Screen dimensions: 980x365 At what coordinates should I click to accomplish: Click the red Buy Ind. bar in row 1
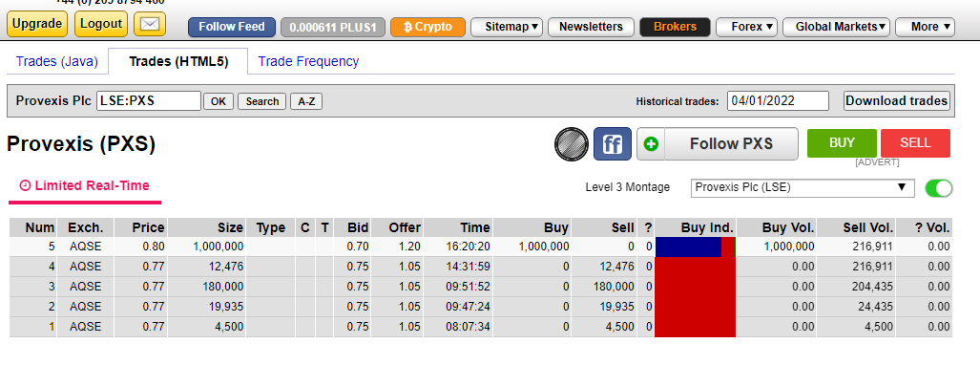click(x=695, y=327)
